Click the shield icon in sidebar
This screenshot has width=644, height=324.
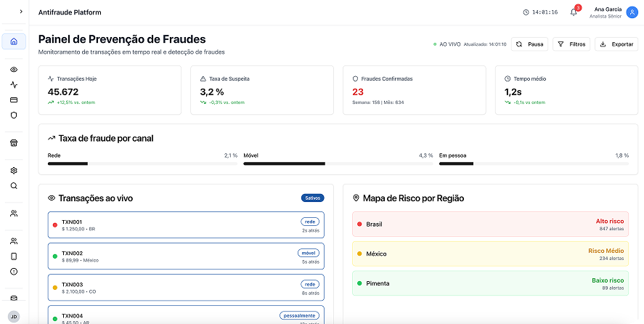(14, 115)
